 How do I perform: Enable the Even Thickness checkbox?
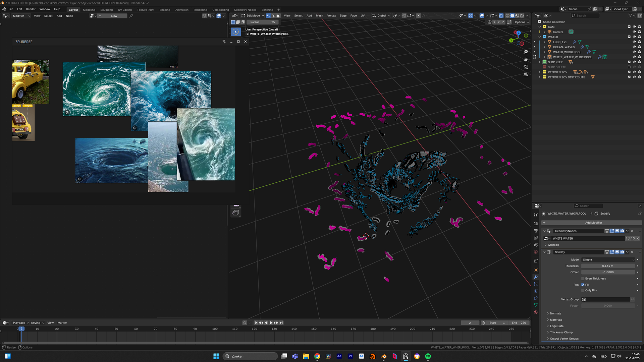click(583, 279)
